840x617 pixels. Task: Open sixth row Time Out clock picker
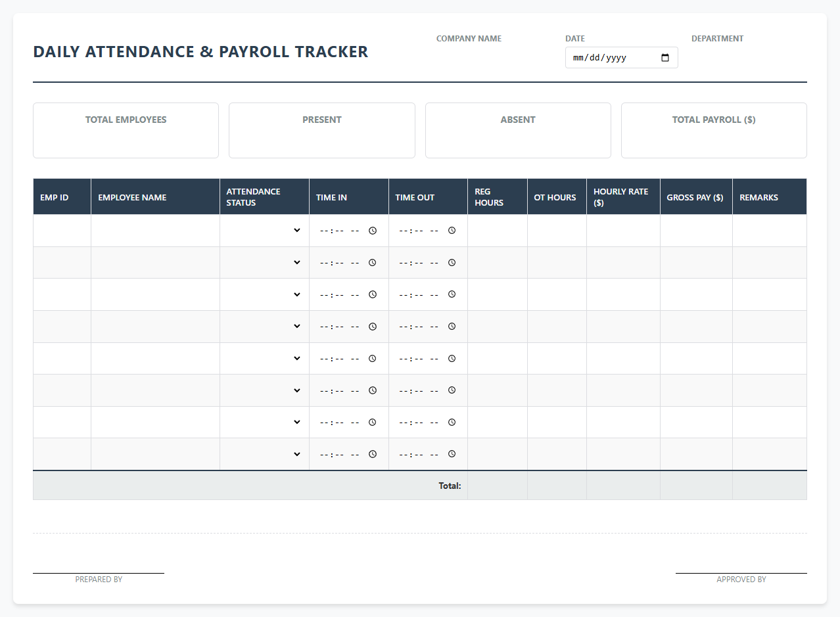coord(452,390)
